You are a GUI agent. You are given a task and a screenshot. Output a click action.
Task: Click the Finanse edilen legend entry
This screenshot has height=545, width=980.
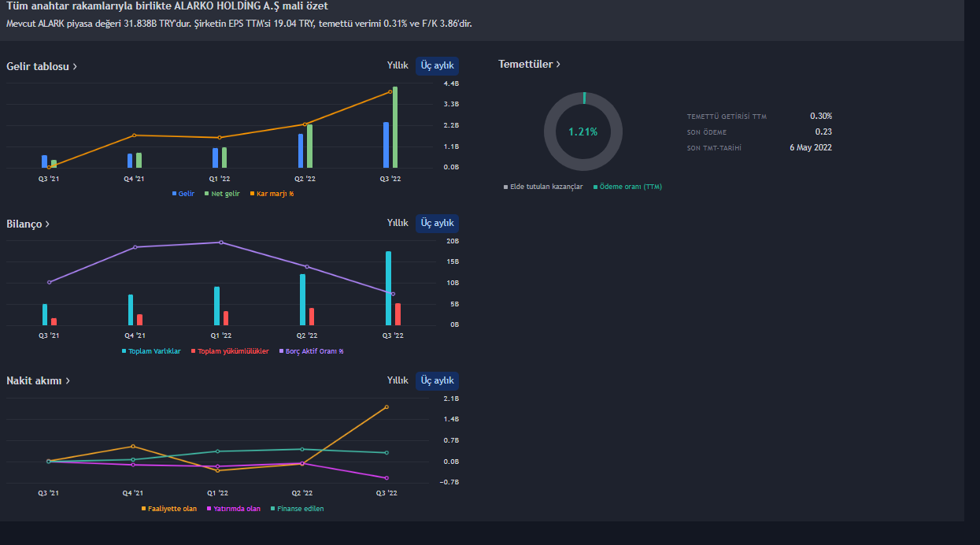[x=297, y=509]
